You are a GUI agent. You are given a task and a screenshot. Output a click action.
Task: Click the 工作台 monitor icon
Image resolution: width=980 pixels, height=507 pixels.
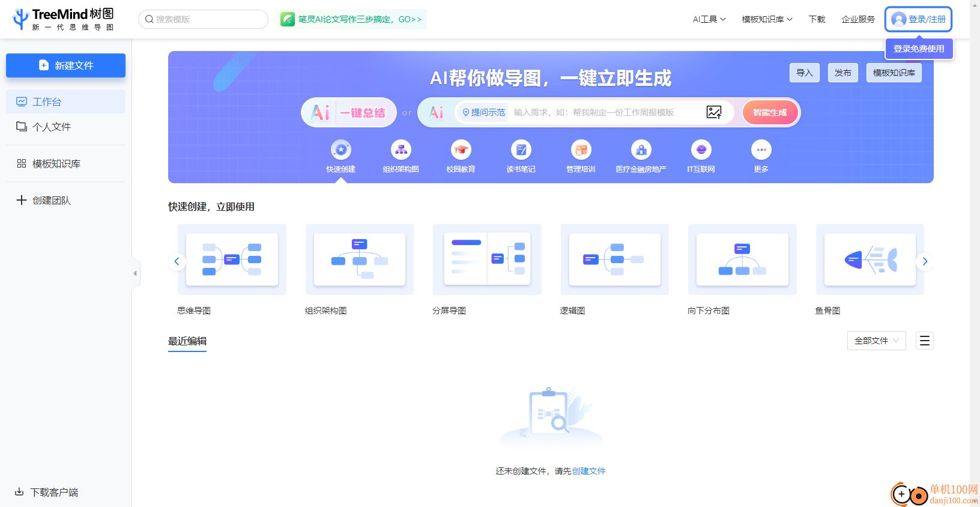22,102
